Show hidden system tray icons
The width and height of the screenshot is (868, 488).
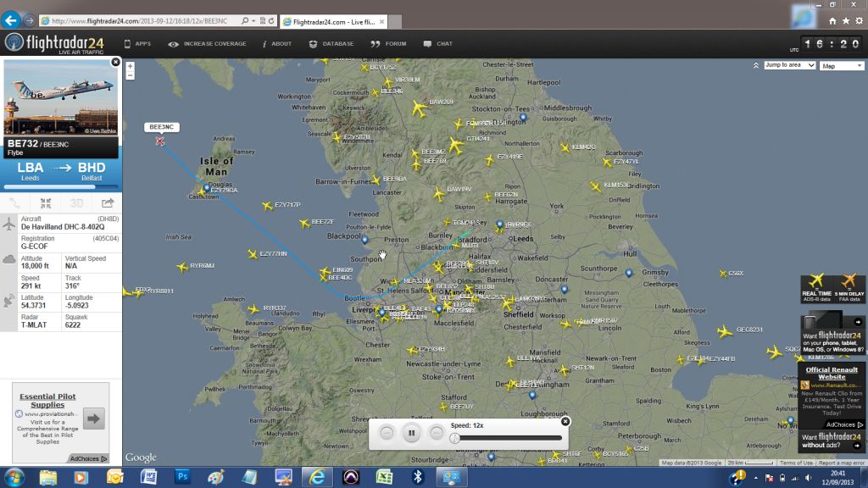click(755, 478)
